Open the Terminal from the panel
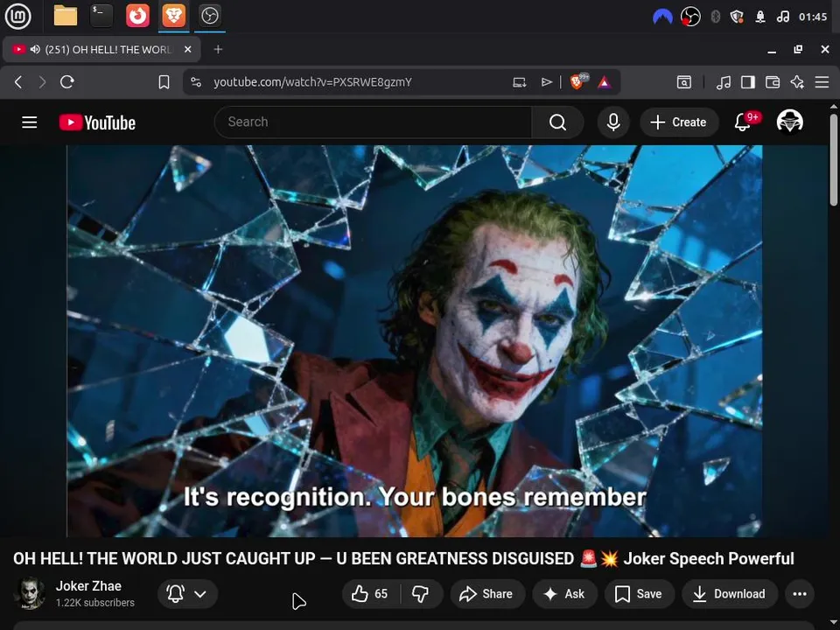 click(101, 16)
